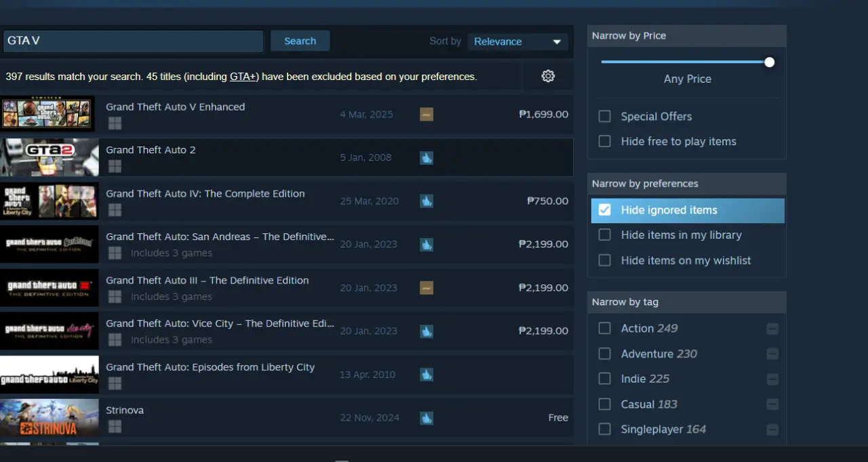The image size is (868, 462).
Task: Exclude the Adventure tag with minus icon
Action: coord(772,354)
